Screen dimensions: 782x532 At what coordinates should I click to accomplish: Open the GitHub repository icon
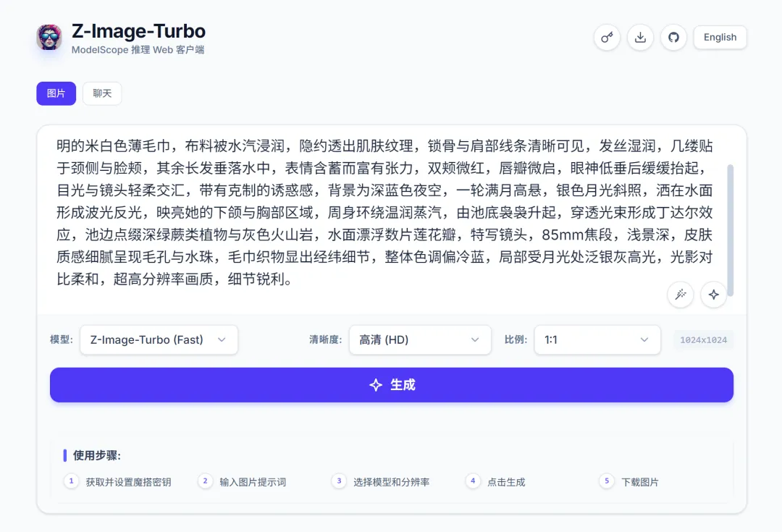pyautogui.click(x=673, y=37)
